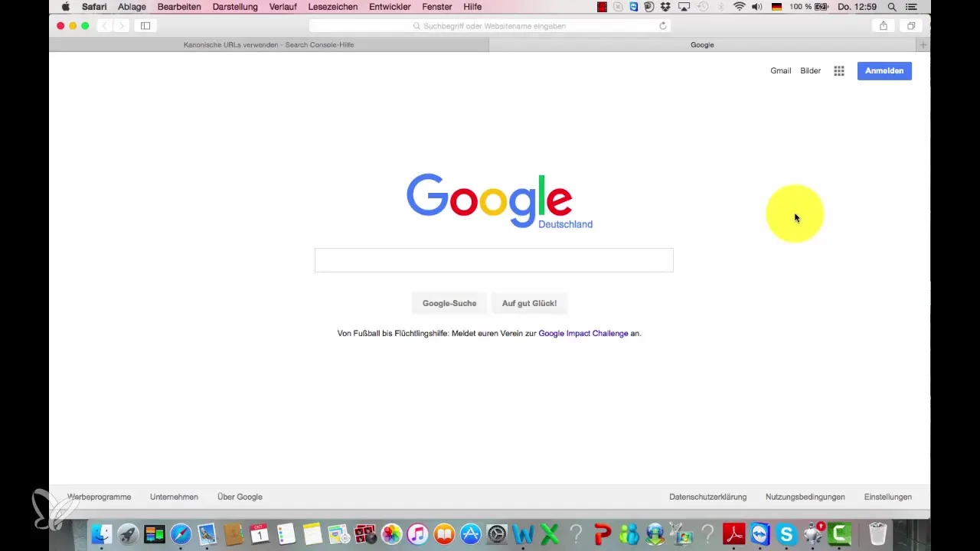Toggle the Safari sidebar icon
The image size is (980, 551).
coord(145,25)
